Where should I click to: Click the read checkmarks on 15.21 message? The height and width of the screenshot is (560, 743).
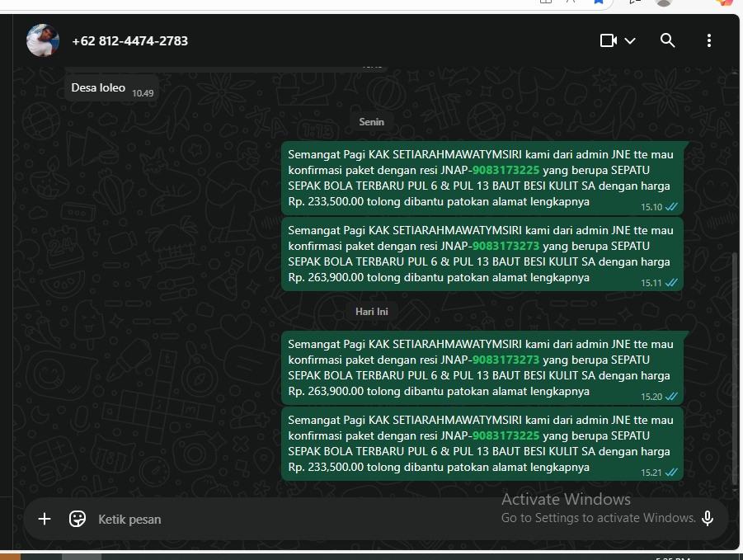point(671,473)
